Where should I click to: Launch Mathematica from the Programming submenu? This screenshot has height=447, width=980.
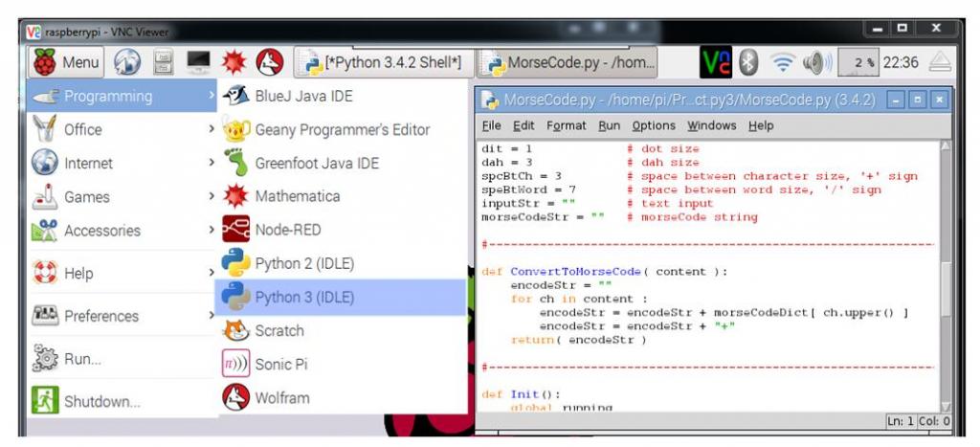[x=342, y=196]
